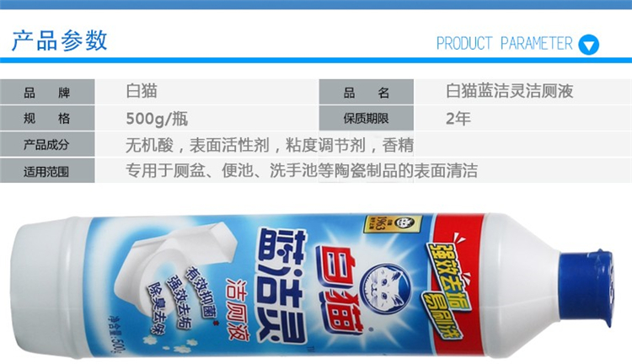The image size is (632, 364).
Task: Select the 品牌 label cell
Action: [x=47, y=92]
